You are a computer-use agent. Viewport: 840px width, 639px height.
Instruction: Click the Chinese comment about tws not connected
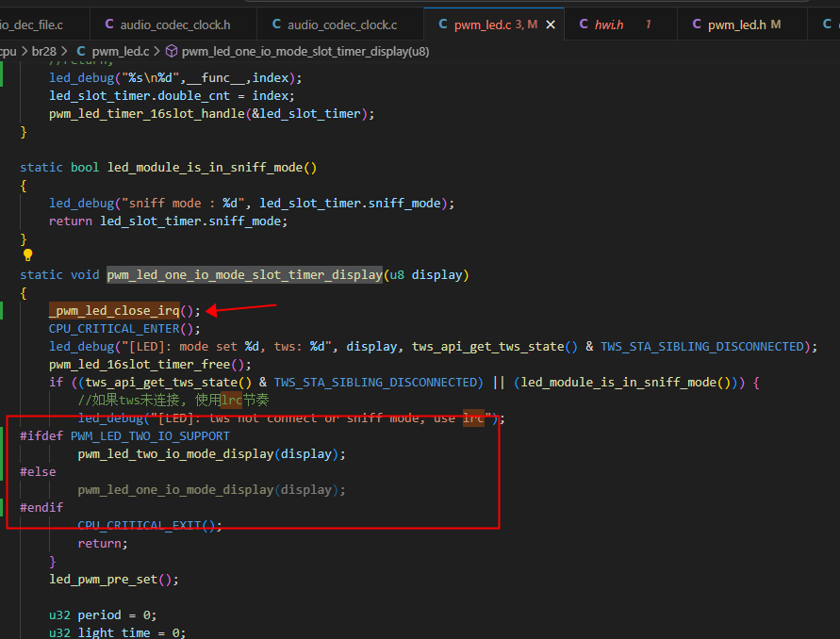coord(173,401)
